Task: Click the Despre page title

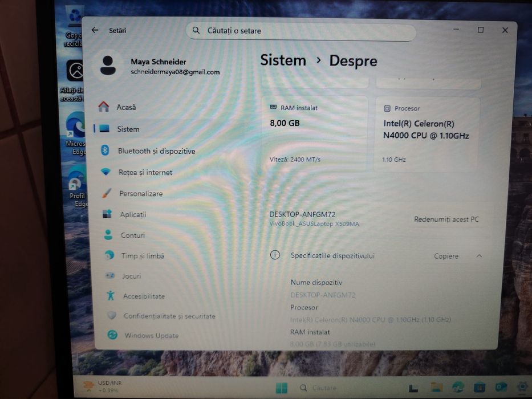Action: [353, 61]
